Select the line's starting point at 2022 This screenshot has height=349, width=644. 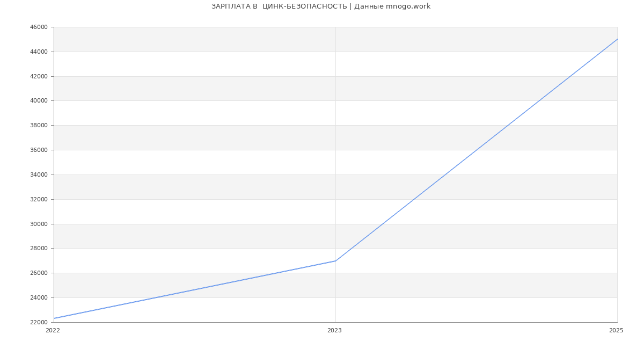54,318
